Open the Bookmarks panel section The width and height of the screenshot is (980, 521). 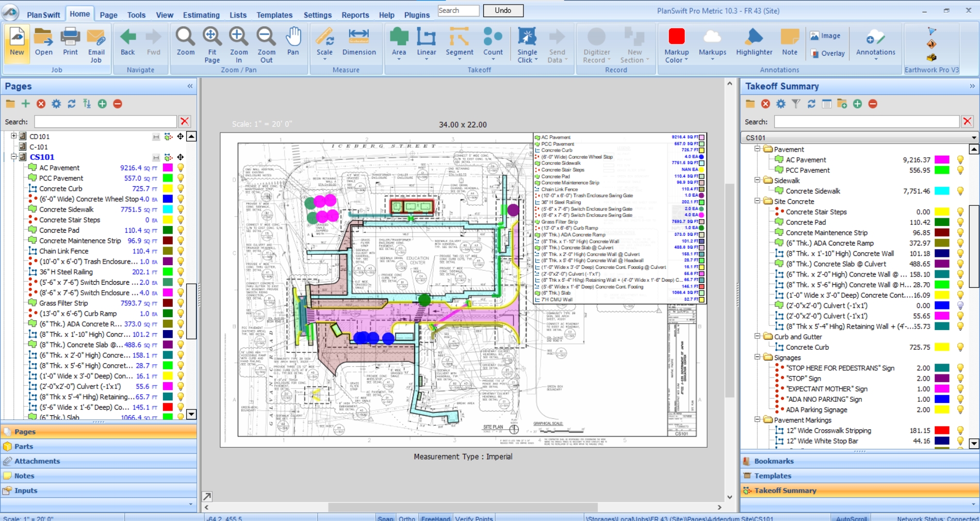774,461
